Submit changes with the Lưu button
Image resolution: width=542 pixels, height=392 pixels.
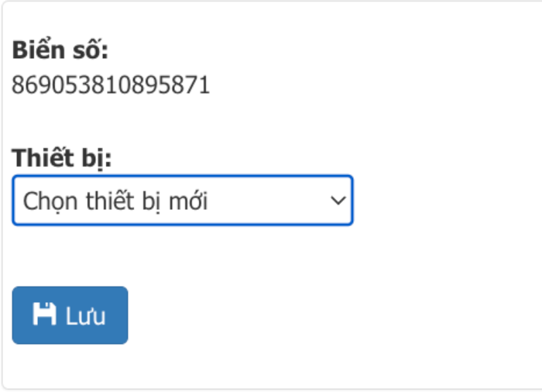click(x=70, y=315)
